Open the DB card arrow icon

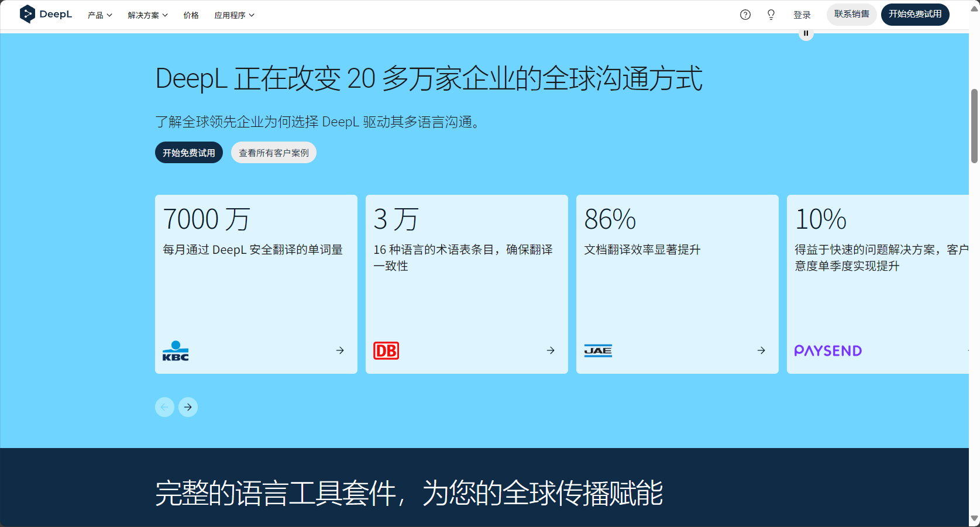click(x=551, y=350)
